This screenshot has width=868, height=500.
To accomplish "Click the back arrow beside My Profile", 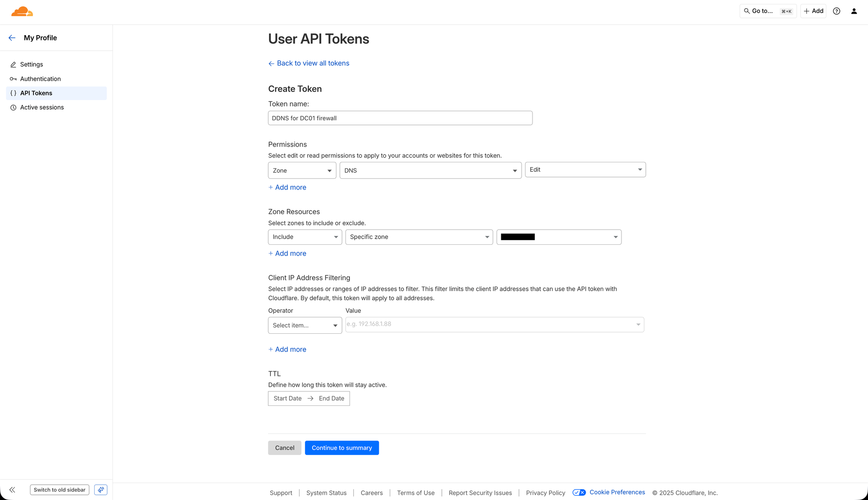I will [x=12, y=38].
